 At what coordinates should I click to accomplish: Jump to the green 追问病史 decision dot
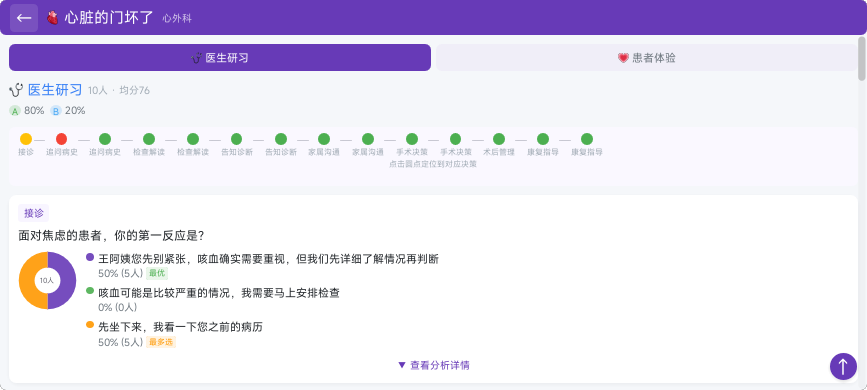pyautogui.click(x=105, y=139)
